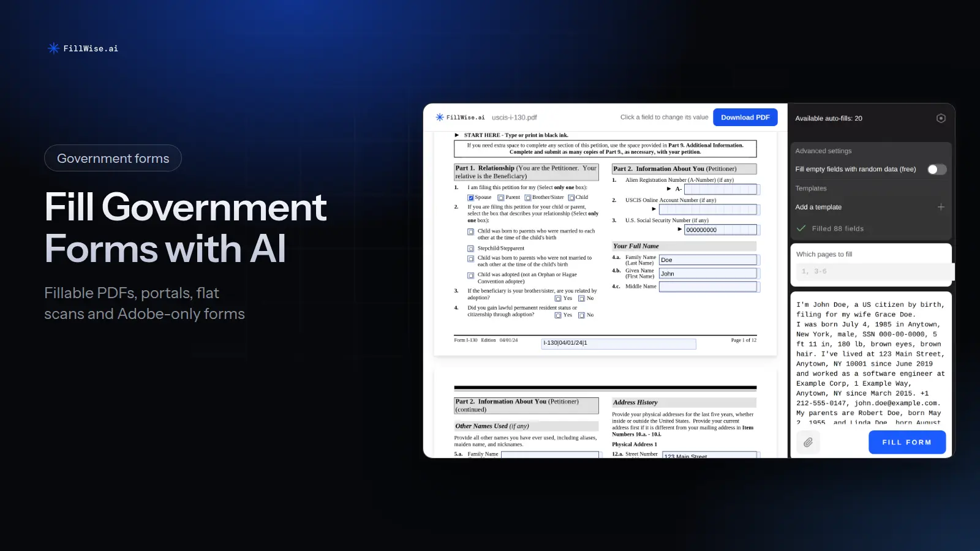Image resolution: width=980 pixels, height=551 pixels.
Task: Select No for brother/sister adoption question
Action: point(581,299)
